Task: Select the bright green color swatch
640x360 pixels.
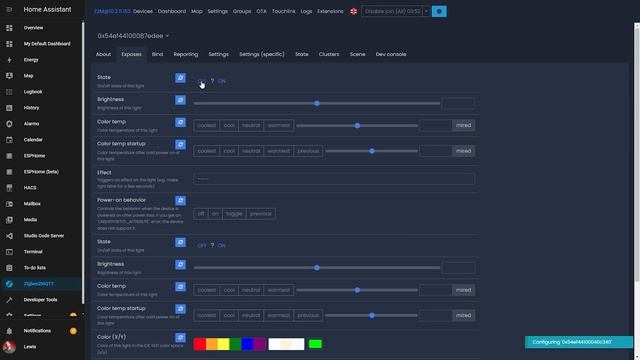Action: pos(315,344)
